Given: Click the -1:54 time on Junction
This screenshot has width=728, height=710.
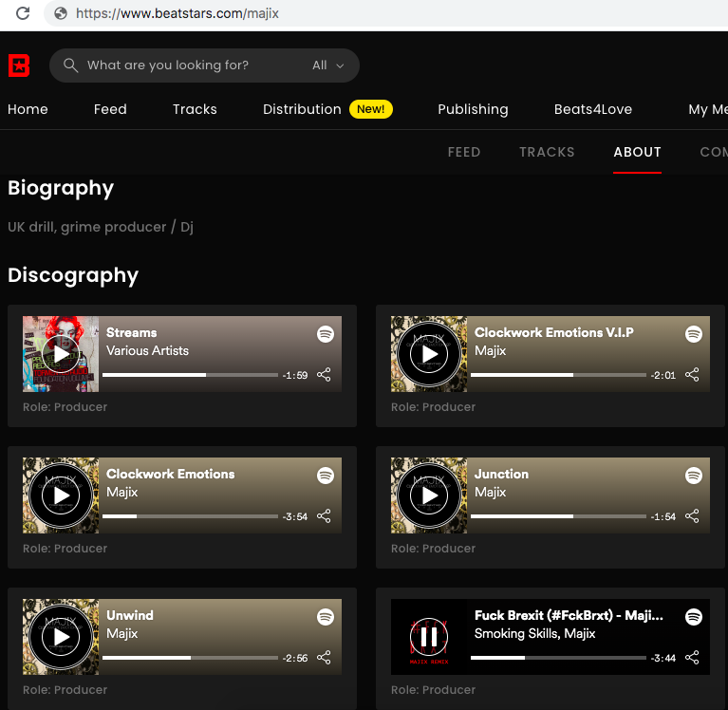Looking at the screenshot, I should click(x=663, y=516).
